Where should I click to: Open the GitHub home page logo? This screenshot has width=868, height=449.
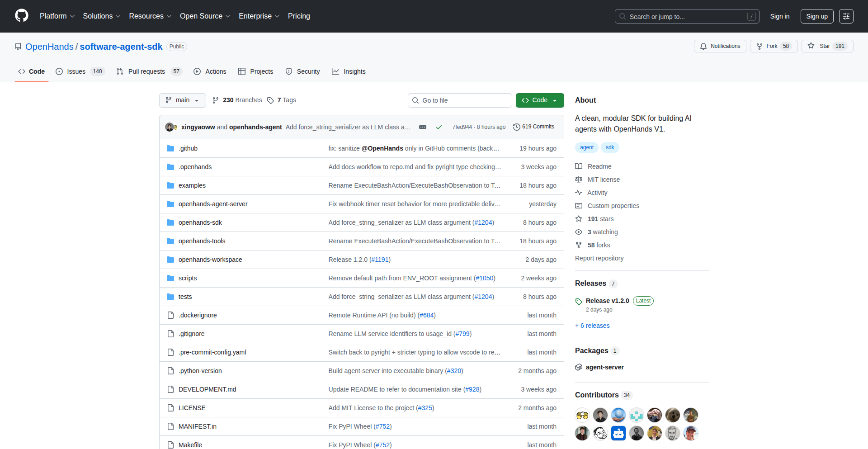(x=21, y=16)
